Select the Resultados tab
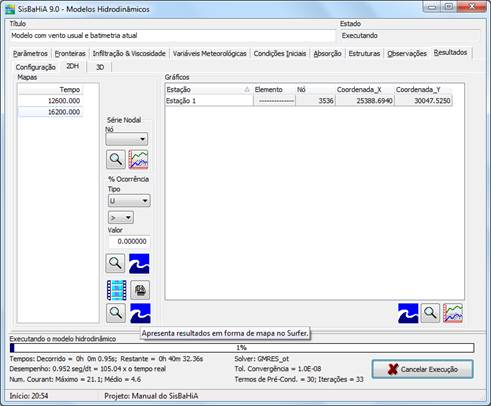Screen dimensions: 491x406 (x=450, y=52)
